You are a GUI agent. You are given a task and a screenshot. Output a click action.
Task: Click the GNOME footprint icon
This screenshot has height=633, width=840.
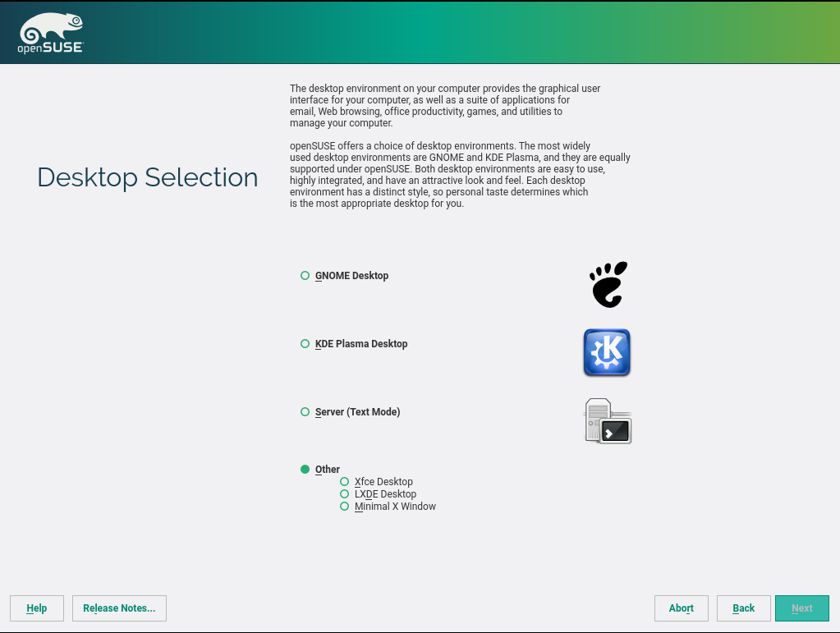(608, 284)
